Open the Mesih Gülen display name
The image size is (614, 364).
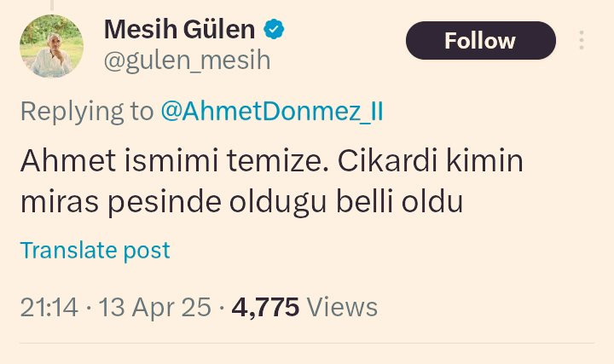(x=179, y=29)
